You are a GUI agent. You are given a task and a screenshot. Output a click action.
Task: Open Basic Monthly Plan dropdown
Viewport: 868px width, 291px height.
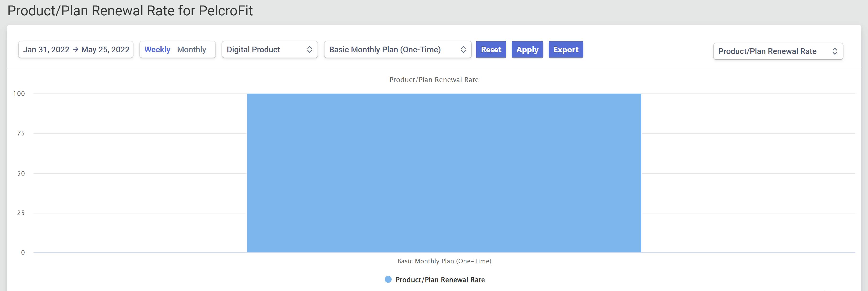[x=397, y=49]
